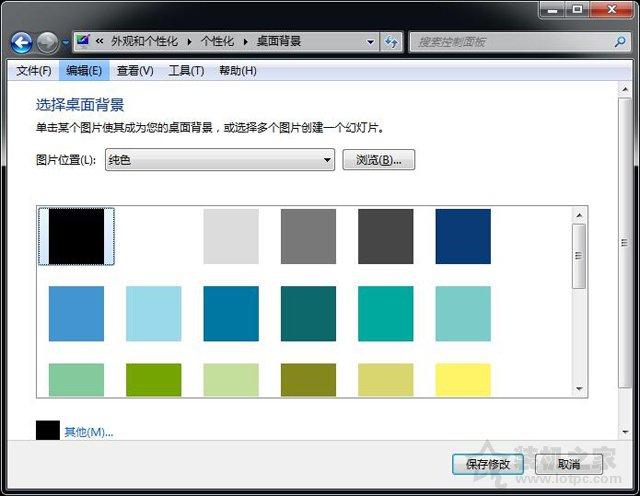Click the Forward navigation arrow button

click(47, 43)
